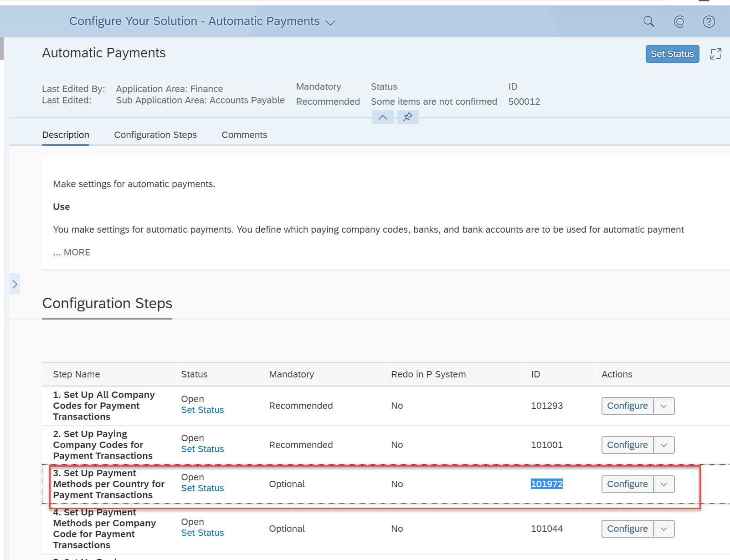Click the search magnifier icon in header
This screenshot has width=730, height=560.
[648, 21]
